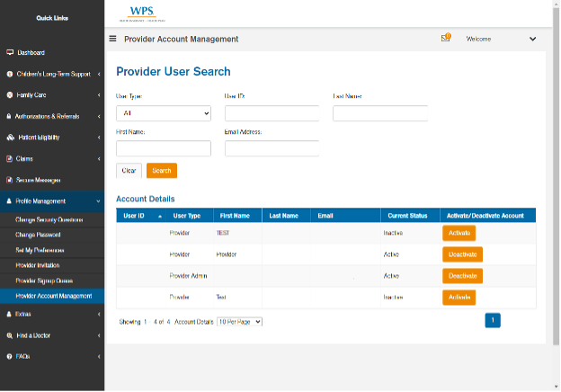Click the WPS logo
This screenshot has height=392, width=561.
[x=141, y=14]
